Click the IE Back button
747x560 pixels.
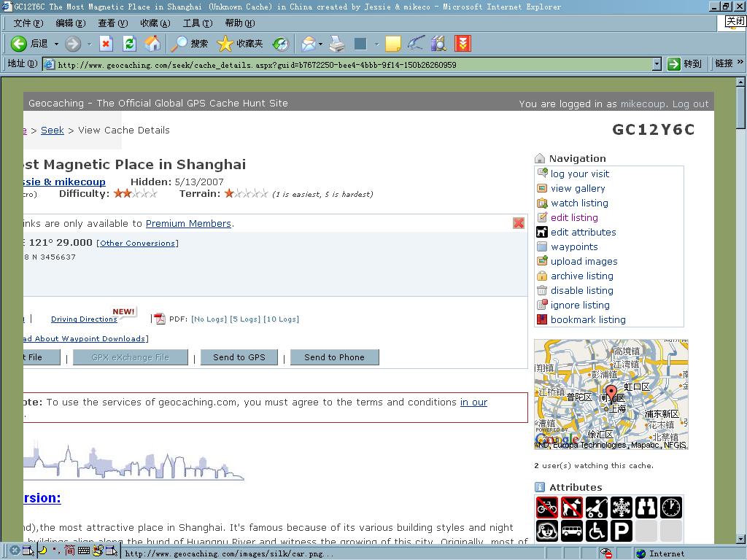pos(28,44)
